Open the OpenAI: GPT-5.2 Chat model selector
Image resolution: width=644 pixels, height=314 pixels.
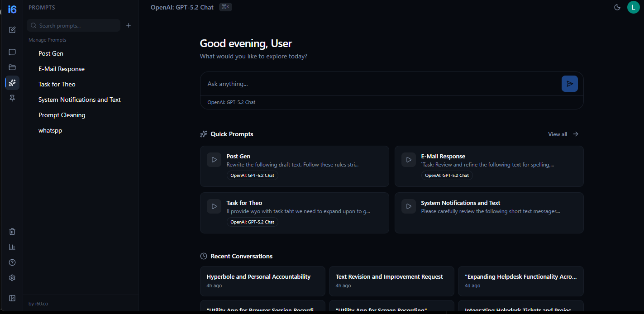pos(181,7)
